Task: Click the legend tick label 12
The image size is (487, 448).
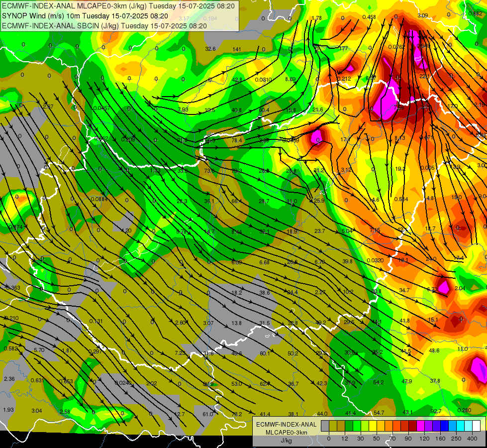Action: point(344,439)
